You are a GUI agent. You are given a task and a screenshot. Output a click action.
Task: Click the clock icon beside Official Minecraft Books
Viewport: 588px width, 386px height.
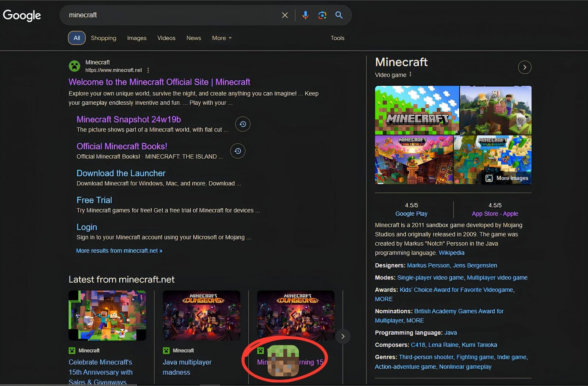click(237, 151)
